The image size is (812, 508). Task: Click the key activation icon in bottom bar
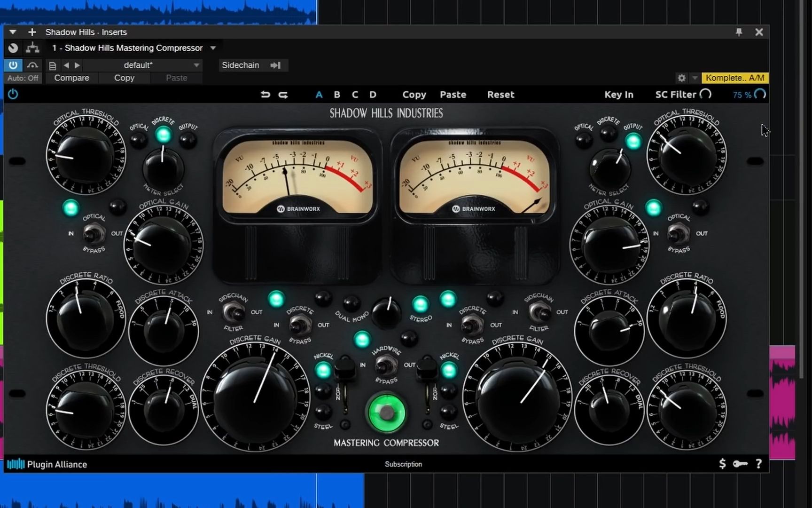click(741, 464)
